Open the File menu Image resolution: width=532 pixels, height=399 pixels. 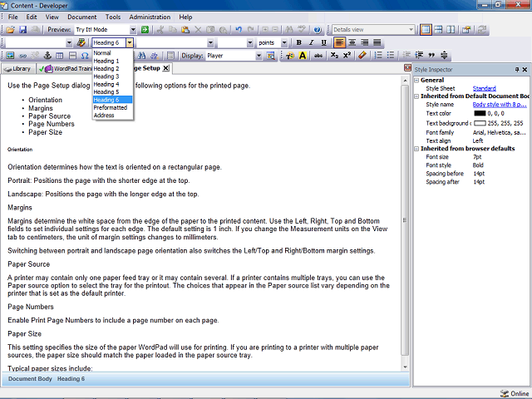pos(13,17)
